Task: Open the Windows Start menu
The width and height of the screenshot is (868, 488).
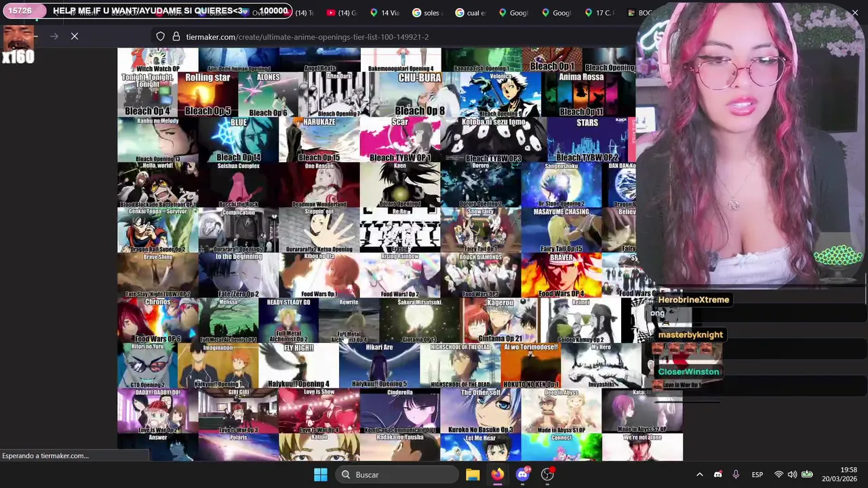Action: pyautogui.click(x=321, y=474)
